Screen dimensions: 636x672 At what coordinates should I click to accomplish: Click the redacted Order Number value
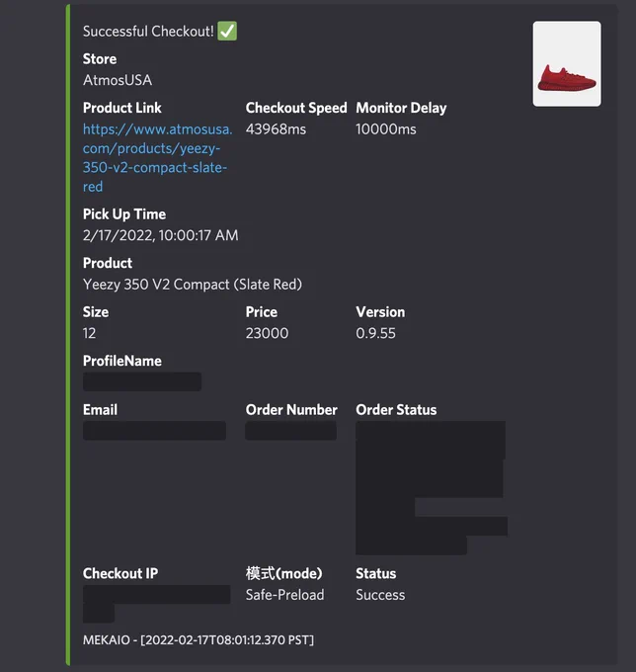[290, 430]
